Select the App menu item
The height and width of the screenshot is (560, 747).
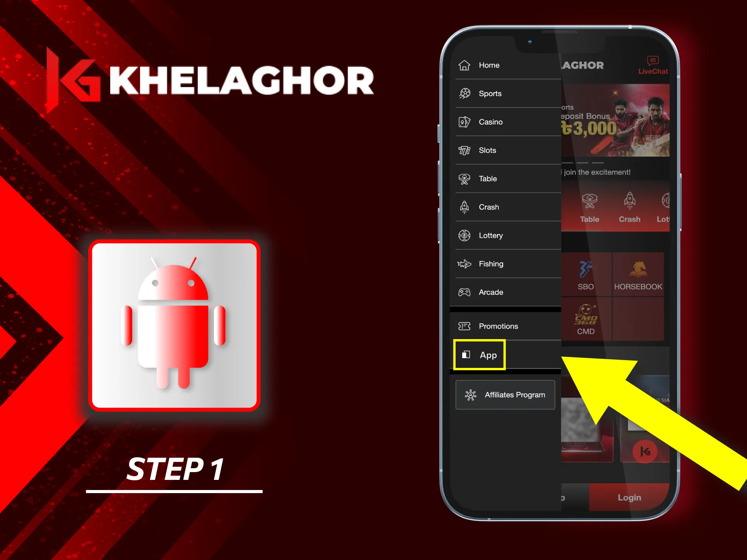click(487, 354)
